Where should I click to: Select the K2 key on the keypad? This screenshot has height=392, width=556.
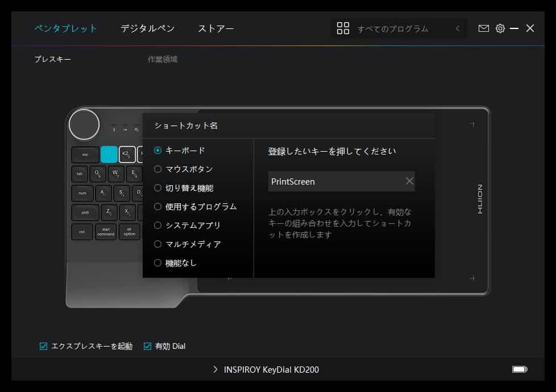tap(127, 154)
